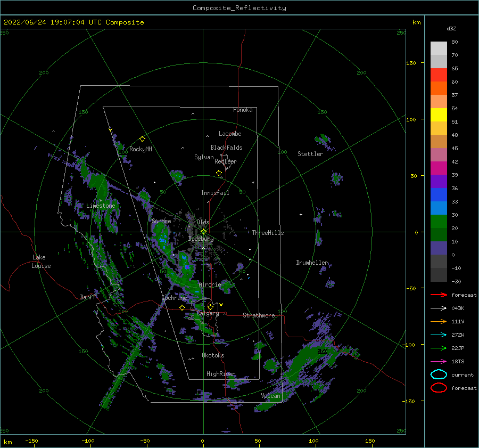Click the yellow marker above Calgary label
479x448 pixels.
pos(210,307)
